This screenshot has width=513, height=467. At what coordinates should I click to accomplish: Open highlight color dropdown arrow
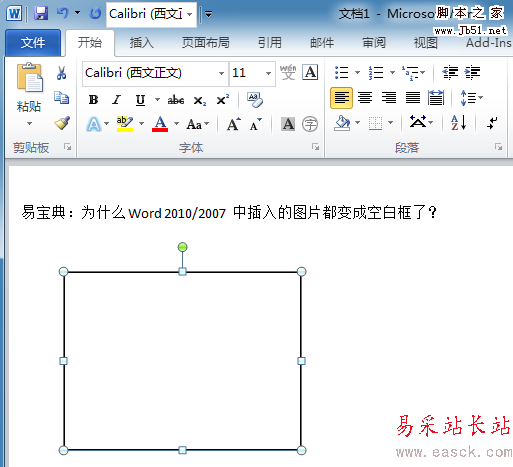pos(142,124)
